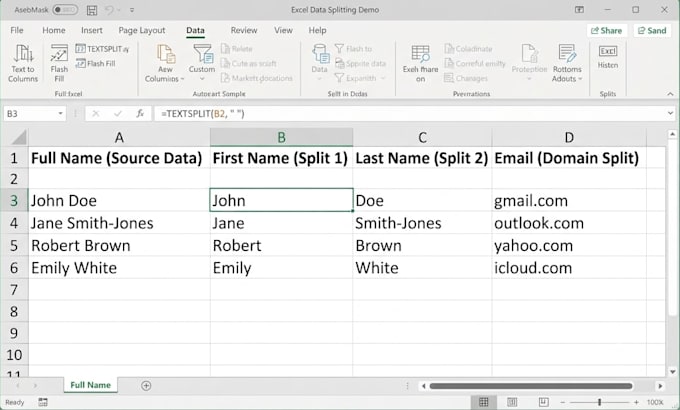Image resolution: width=680 pixels, height=410 pixels.
Task: Open Aew Columns ribbon button
Action: point(165,63)
